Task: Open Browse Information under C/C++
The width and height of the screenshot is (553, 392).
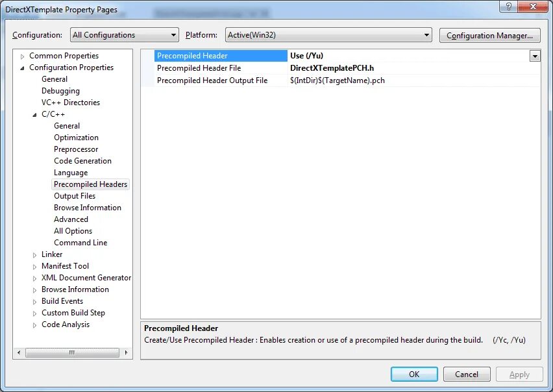Action: [88, 207]
